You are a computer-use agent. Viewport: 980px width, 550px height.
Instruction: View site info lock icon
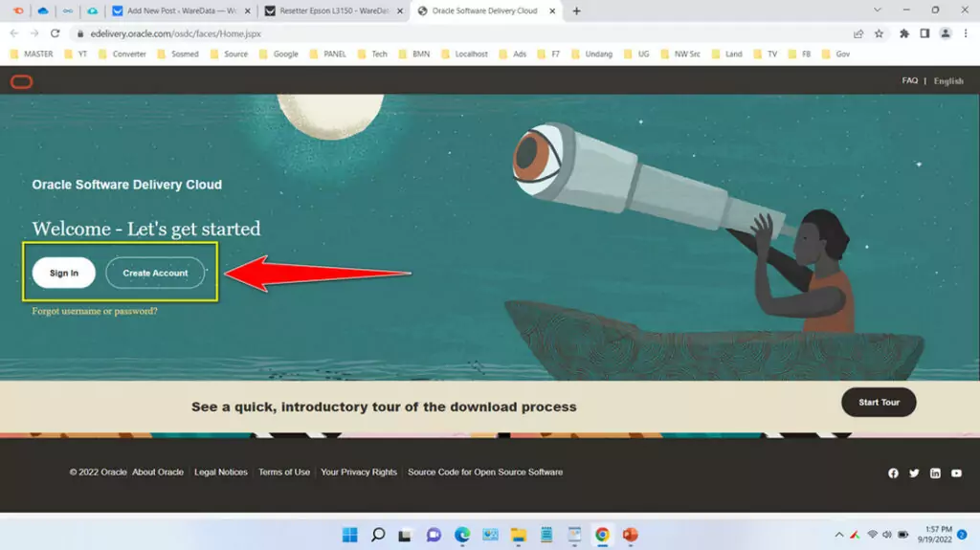[80, 33]
